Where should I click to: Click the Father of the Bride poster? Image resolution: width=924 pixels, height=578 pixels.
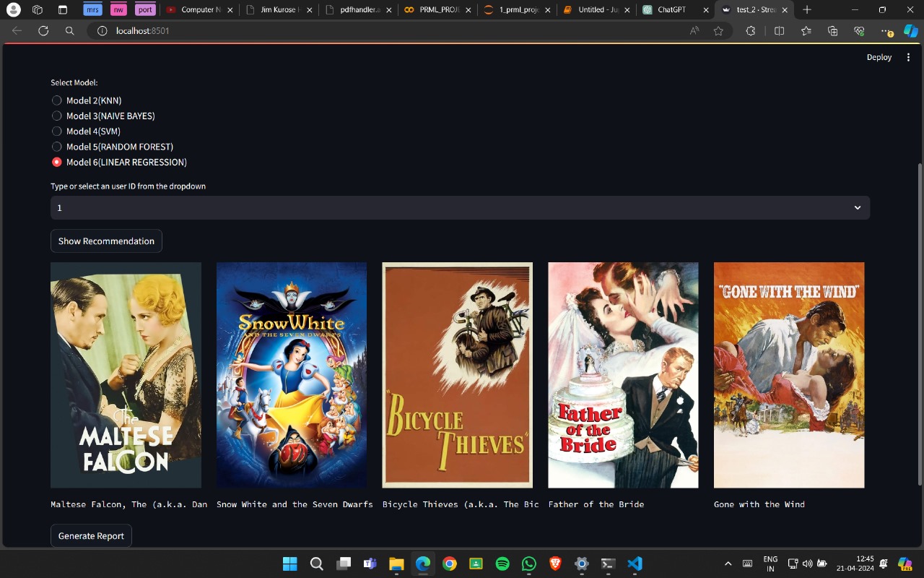coord(623,375)
